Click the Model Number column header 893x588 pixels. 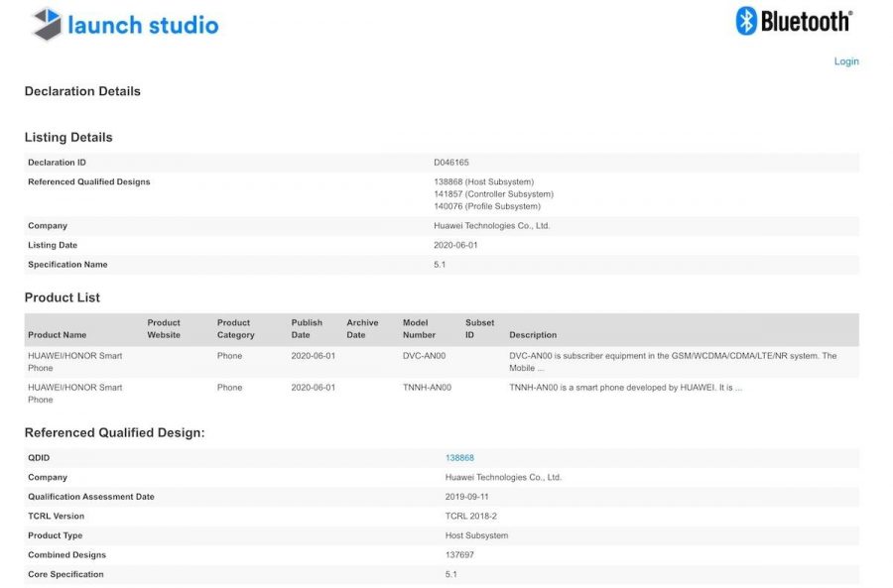coord(419,329)
